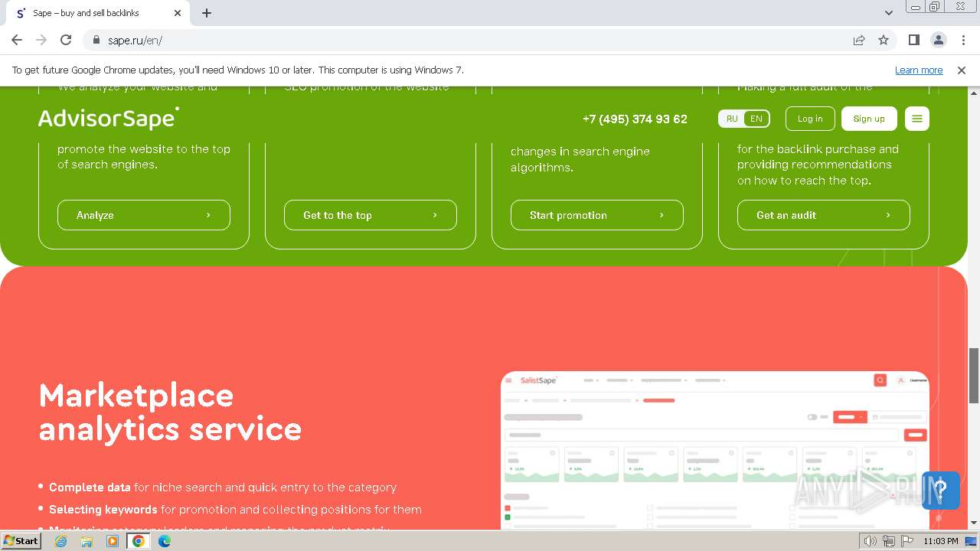Go forward to the next page
Image resolution: width=980 pixels, height=551 pixels.
coord(41,40)
